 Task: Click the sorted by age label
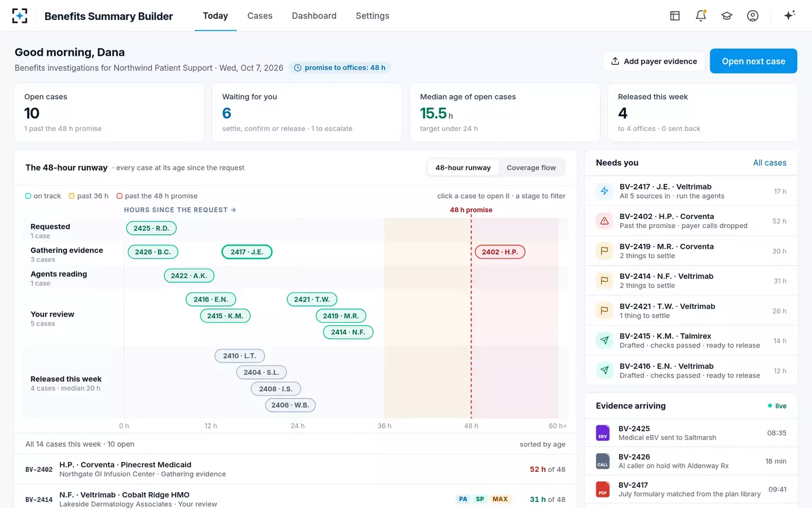[542, 444]
